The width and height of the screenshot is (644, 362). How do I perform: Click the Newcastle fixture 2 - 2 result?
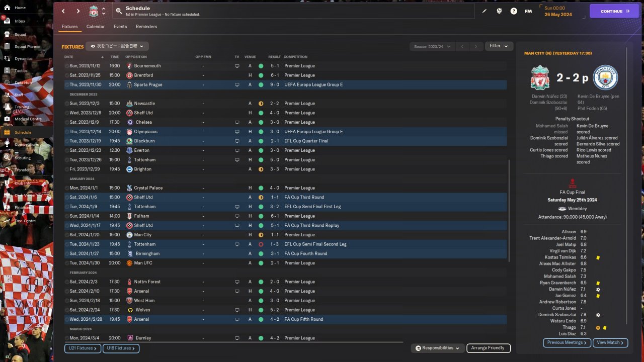tap(274, 104)
